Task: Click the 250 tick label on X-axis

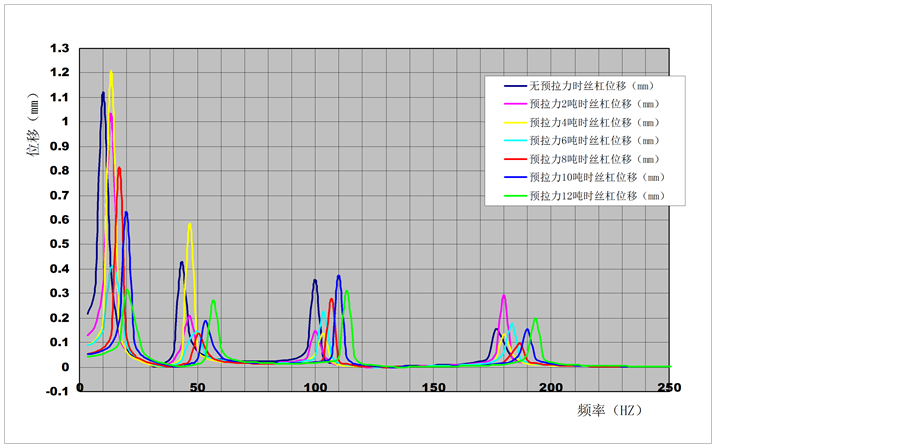Action: pyautogui.click(x=668, y=387)
